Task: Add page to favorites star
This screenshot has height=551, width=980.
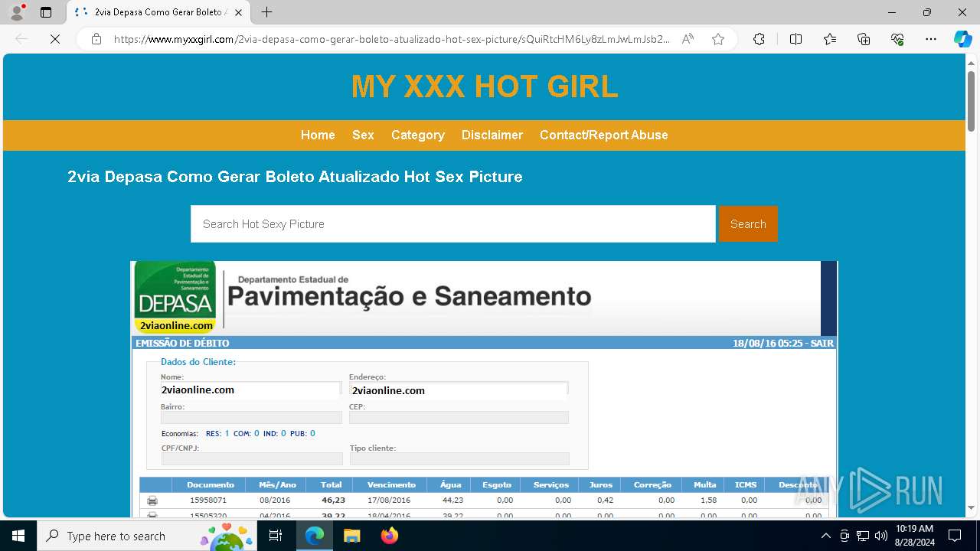Action: tap(718, 39)
